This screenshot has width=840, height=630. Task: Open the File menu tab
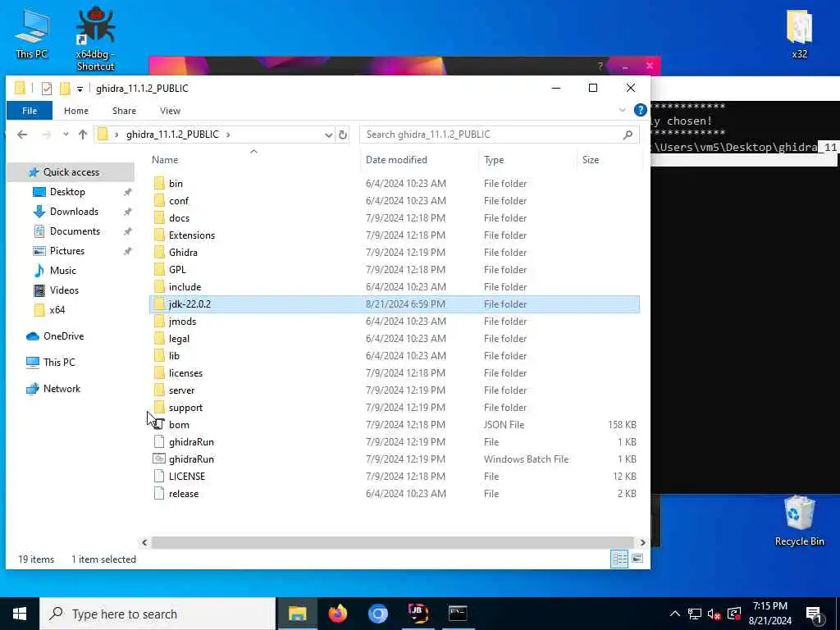30,111
